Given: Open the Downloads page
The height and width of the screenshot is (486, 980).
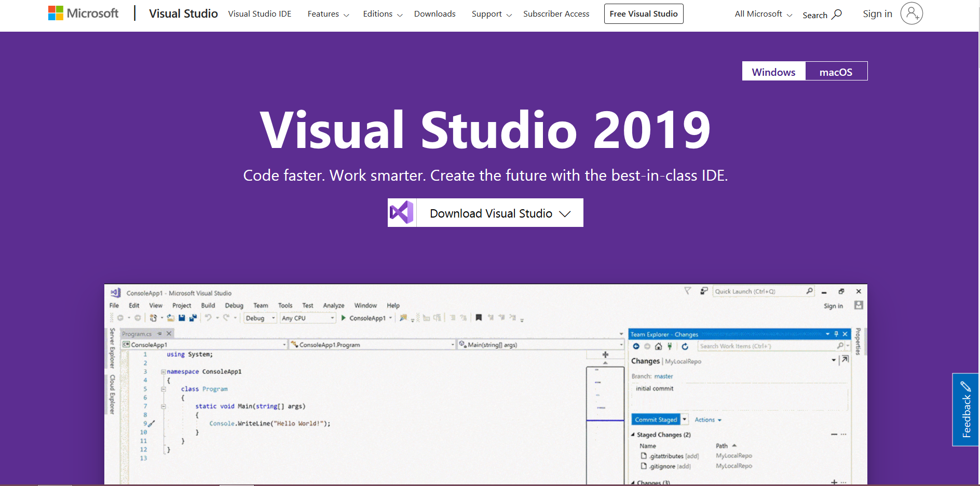Looking at the screenshot, I should tap(434, 14).
